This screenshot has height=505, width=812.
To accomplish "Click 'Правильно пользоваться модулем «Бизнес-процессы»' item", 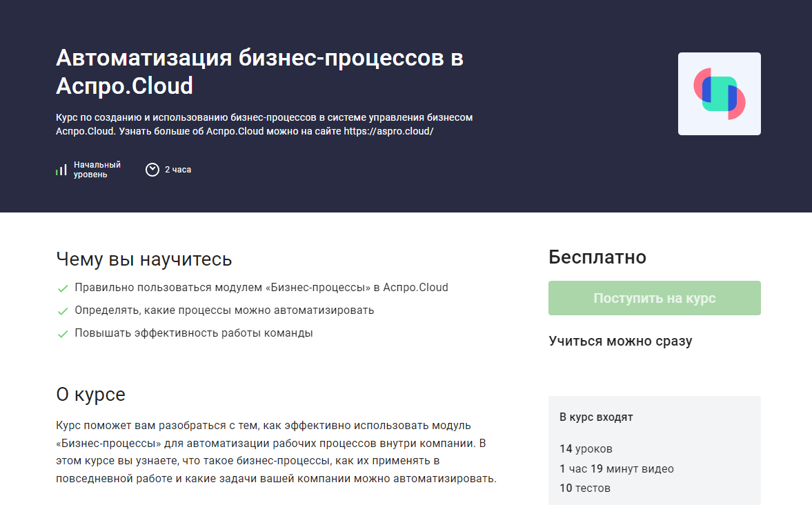I will coord(261,288).
